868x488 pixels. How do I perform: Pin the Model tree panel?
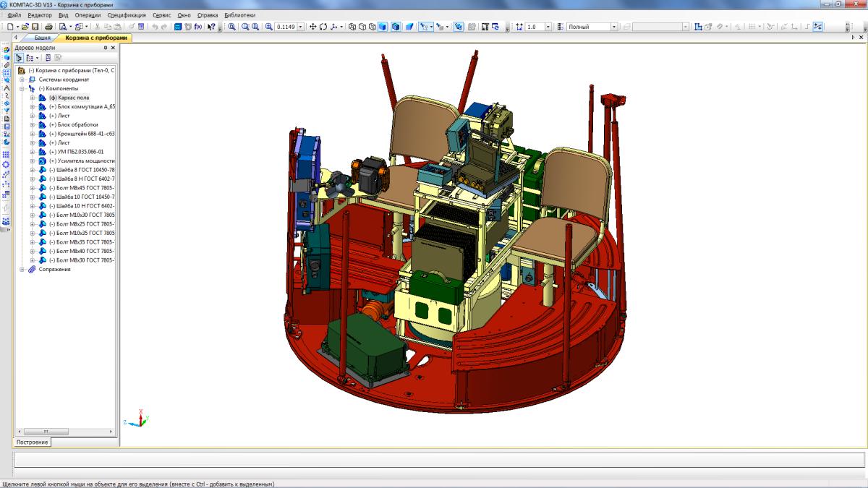[106, 48]
